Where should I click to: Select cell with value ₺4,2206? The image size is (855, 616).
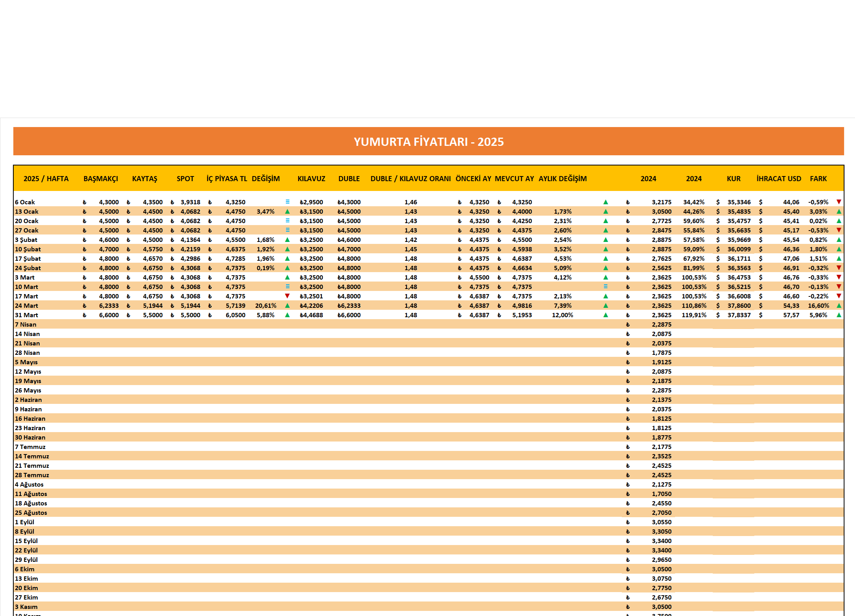point(311,305)
